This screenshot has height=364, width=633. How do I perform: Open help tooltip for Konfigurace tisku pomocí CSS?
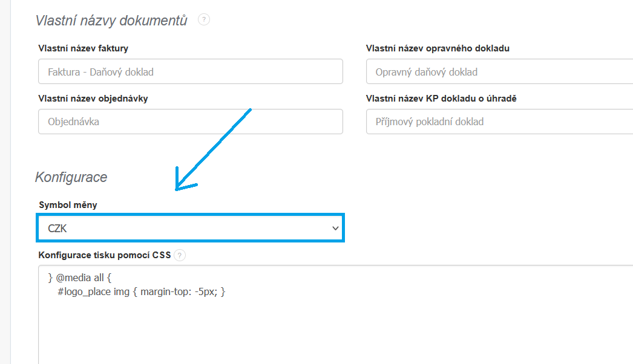tap(180, 255)
